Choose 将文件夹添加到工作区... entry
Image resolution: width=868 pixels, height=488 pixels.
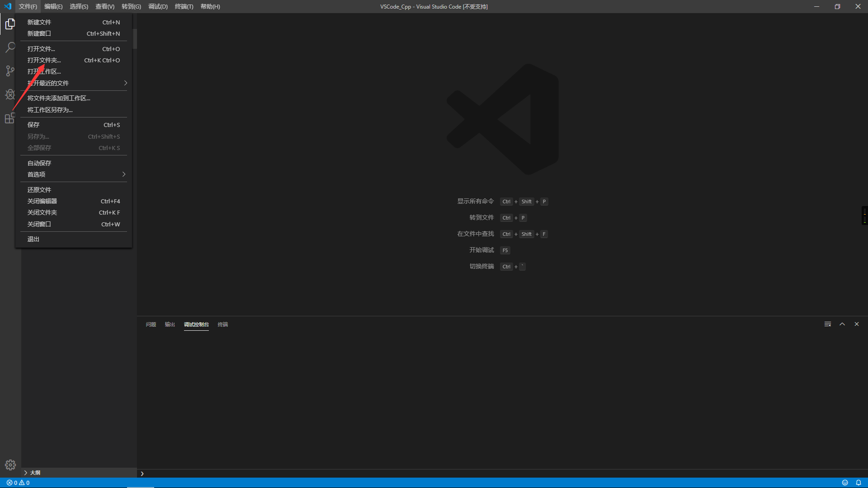click(x=74, y=98)
